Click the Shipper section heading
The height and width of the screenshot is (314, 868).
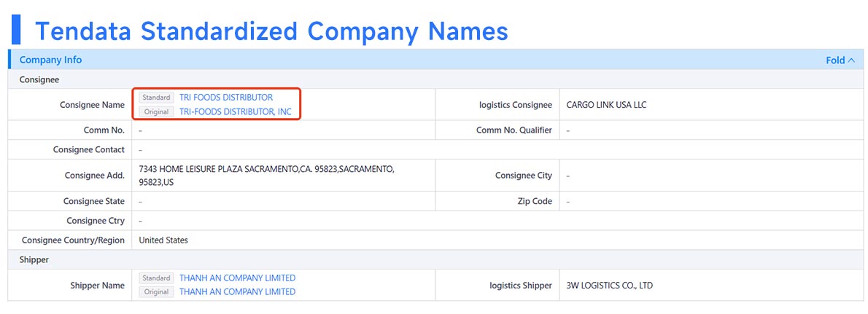(34, 260)
